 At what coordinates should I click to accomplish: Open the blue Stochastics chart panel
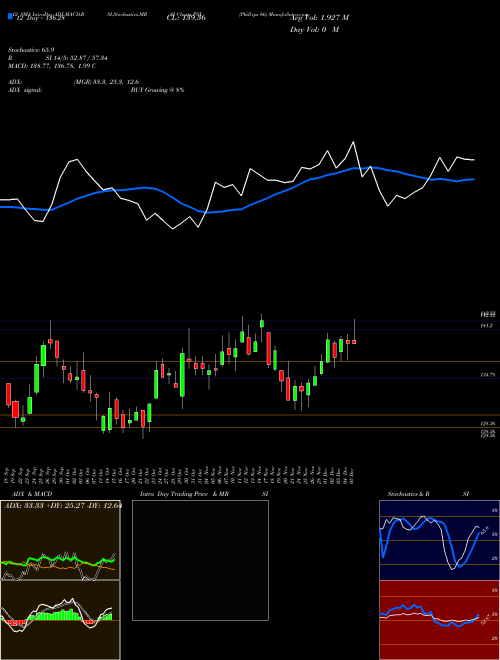coord(439,540)
